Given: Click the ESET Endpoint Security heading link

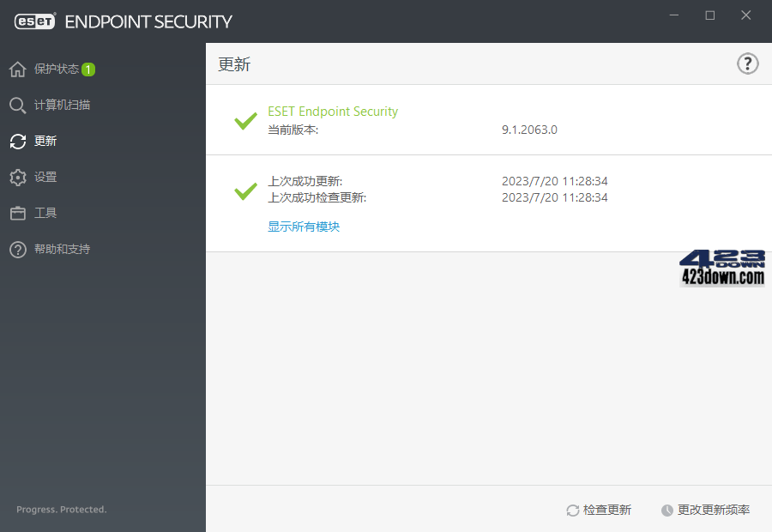Looking at the screenshot, I should 333,111.
